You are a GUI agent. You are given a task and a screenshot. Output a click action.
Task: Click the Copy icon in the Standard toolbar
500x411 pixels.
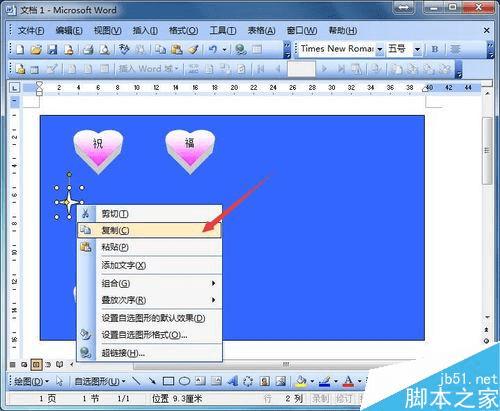[160, 49]
